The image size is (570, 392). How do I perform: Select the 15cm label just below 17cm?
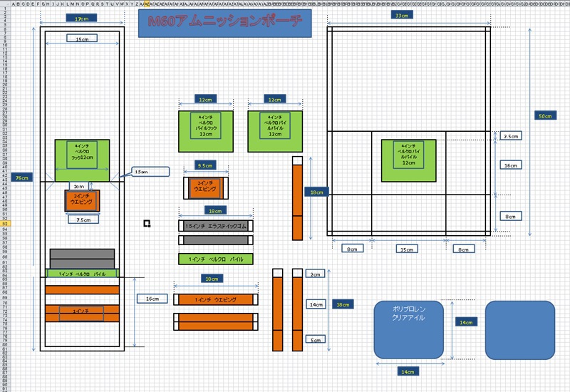click(82, 38)
